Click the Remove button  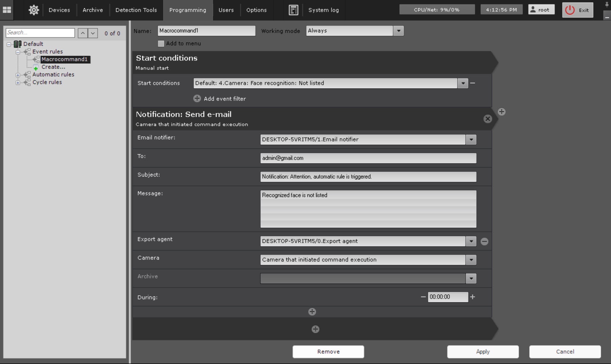coord(328,352)
